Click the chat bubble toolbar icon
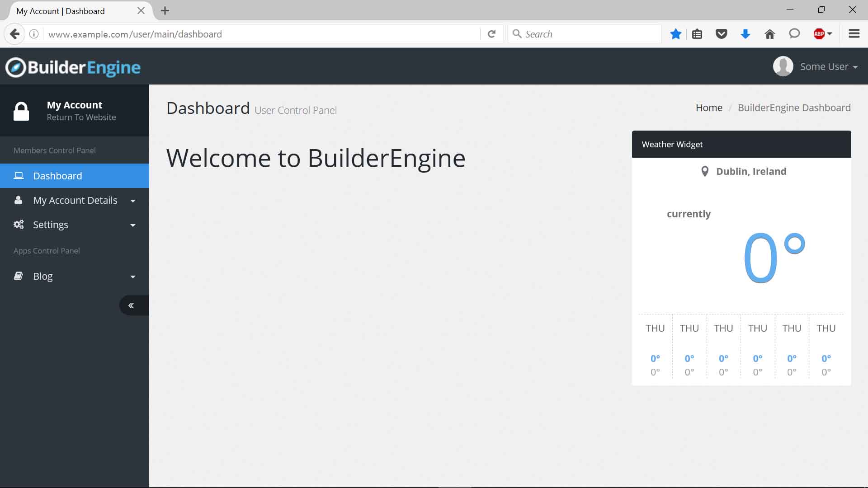This screenshot has width=868, height=488. (x=794, y=34)
